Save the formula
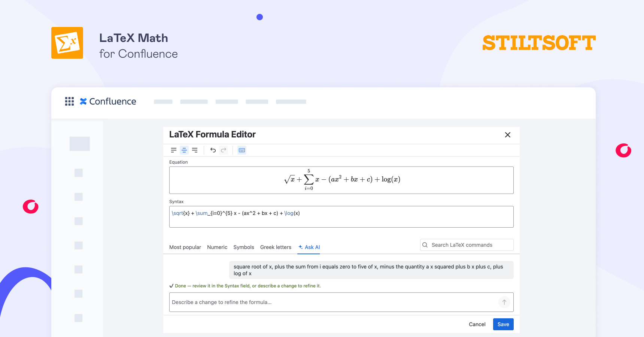Image resolution: width=644 pixels, height=337 pixels. click(503, 324)
